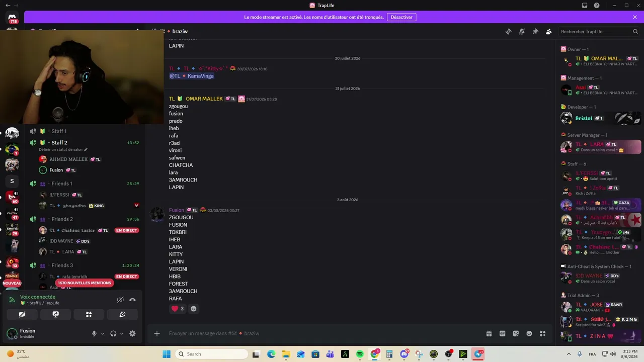Toggle channel notification bell mute

522,31
